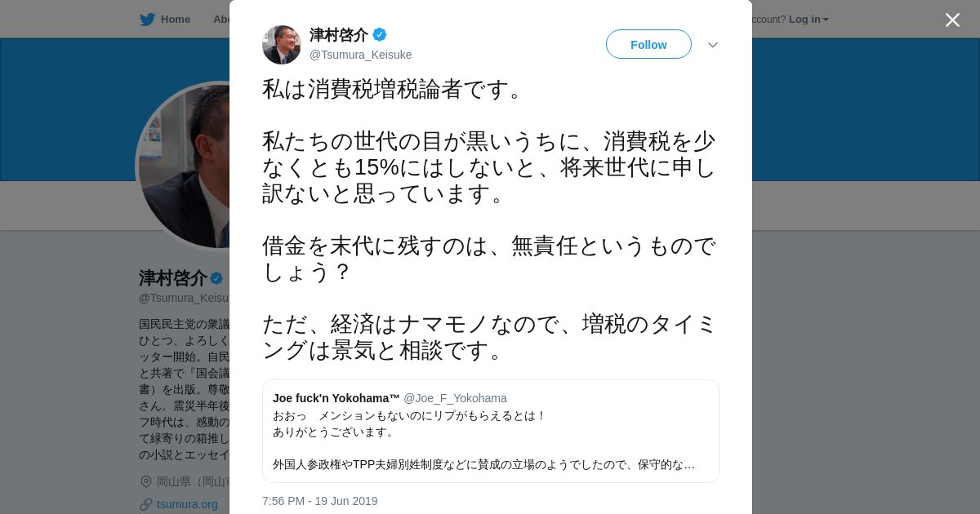980x514 pixels.
Task: Open the tsumura.org website link
Action: [x=187, y=504]
